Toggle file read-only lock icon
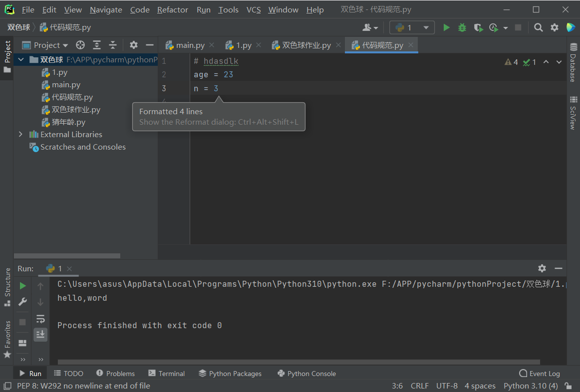This screenshot has width=580, height=392. [x=568, y=386]
